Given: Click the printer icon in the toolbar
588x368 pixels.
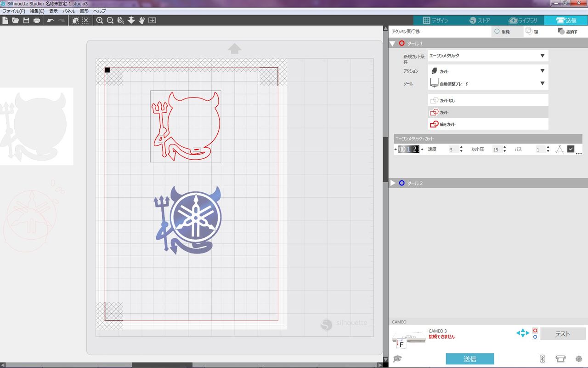Looking at the screenshot, I should tap(37, 20).
